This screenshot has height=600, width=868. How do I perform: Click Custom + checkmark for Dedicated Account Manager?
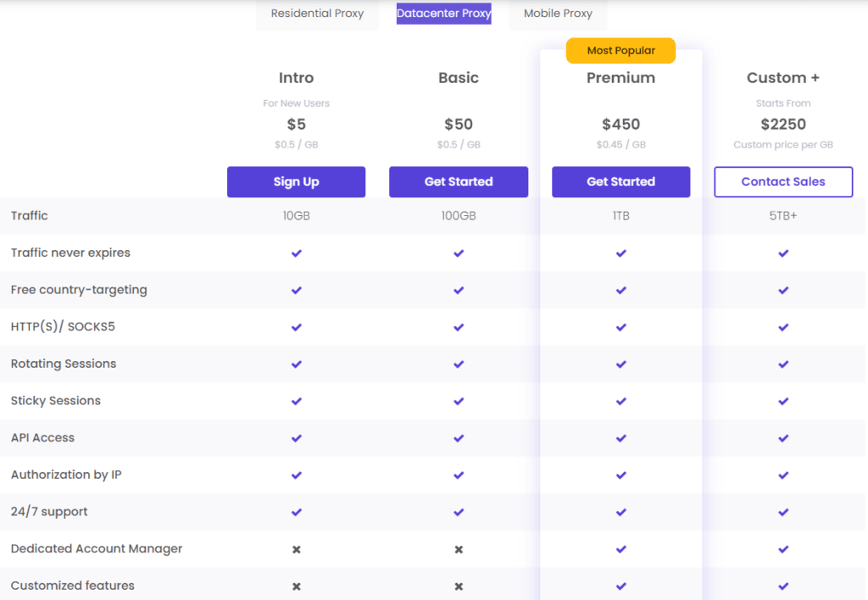coord(783,549)
